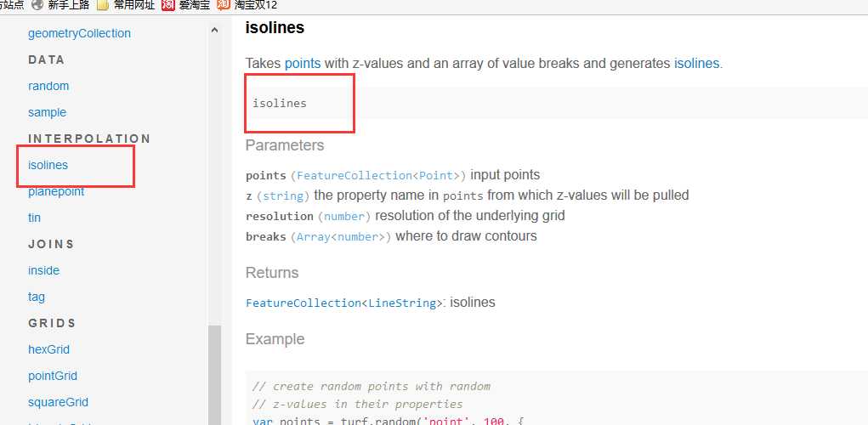Image resolution: width=868 pixels, height=425 pixels.
Task: Open the 常用网址 folder bookmark
Action: [x=126, y=6]
